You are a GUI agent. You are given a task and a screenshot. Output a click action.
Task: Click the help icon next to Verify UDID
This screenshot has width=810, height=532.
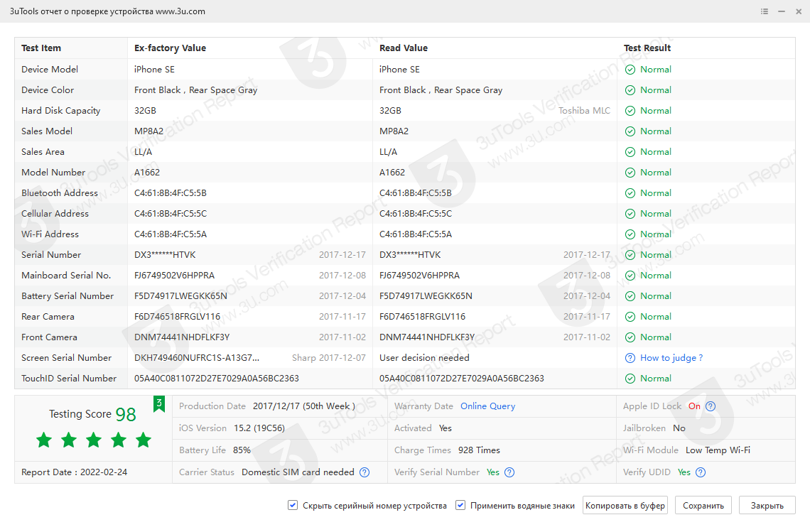pos(701,472)
